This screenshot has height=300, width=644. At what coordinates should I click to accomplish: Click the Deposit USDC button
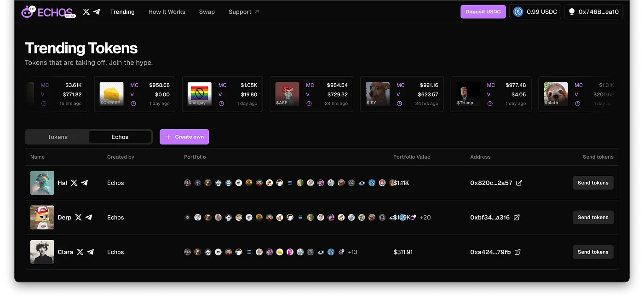click(x=483, y=12)
